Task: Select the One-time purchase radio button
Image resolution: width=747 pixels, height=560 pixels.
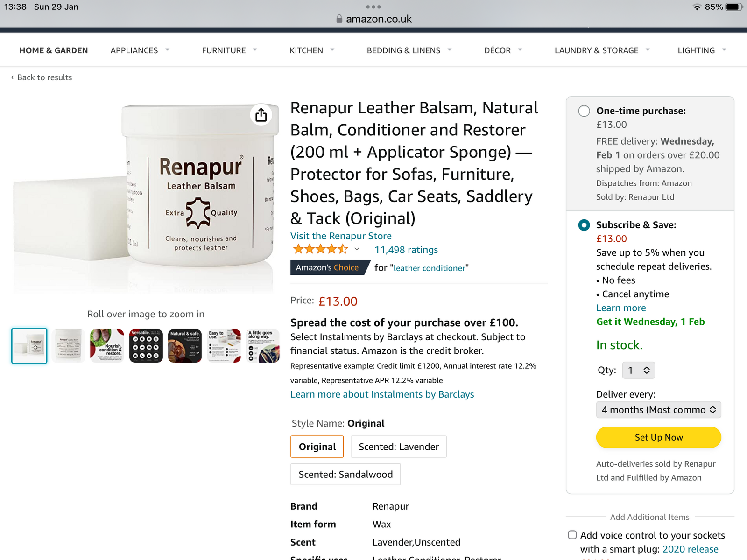Action: (x=584, y=111)
